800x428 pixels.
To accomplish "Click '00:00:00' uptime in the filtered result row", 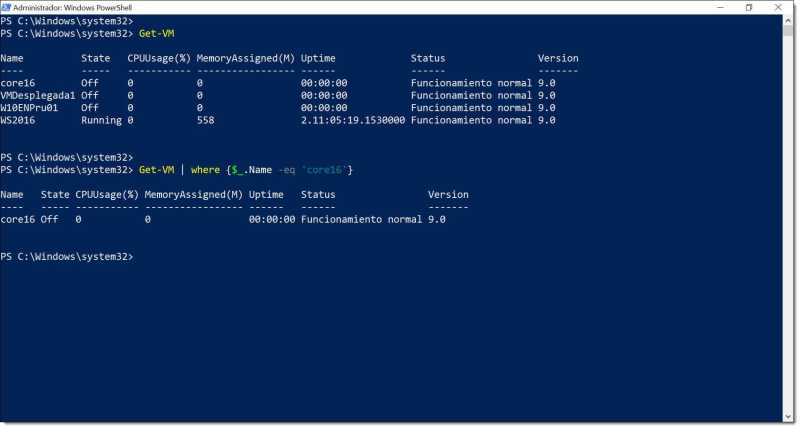I will tap(272, 219).
